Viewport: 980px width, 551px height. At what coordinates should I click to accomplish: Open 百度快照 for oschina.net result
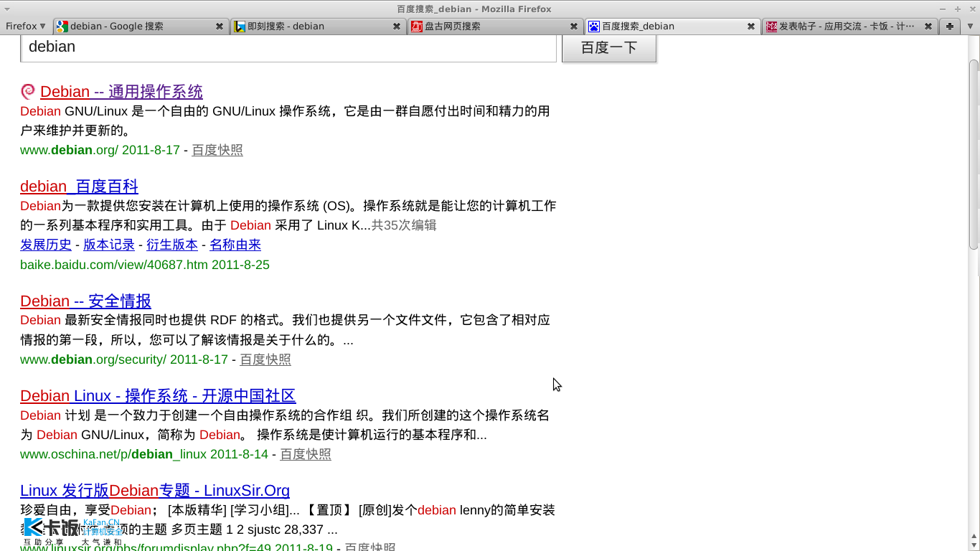pyautogui.click(x=306, y=454)
